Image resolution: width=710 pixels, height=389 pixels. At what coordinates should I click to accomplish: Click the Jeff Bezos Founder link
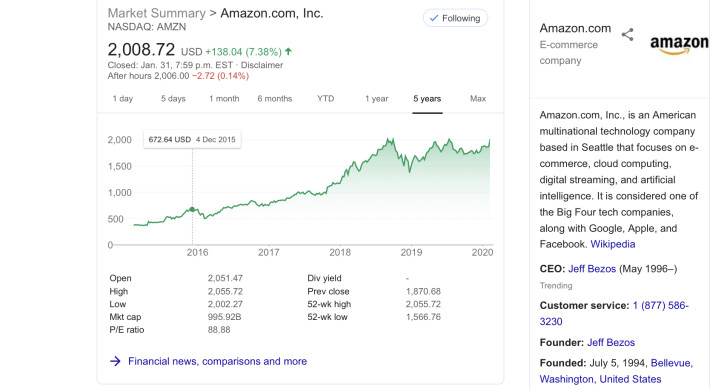pos(611,342)
